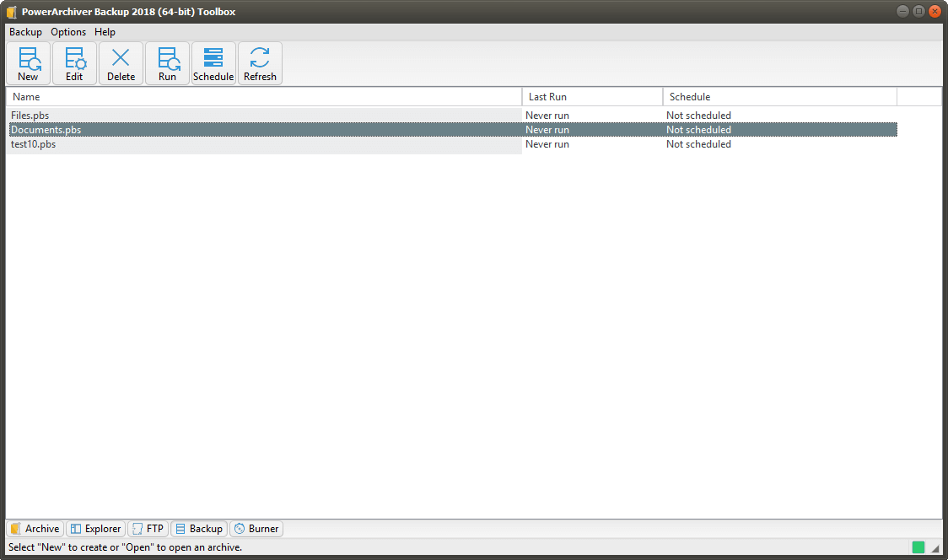
Task: Open the Options menu
Action: tap(68, 32)
